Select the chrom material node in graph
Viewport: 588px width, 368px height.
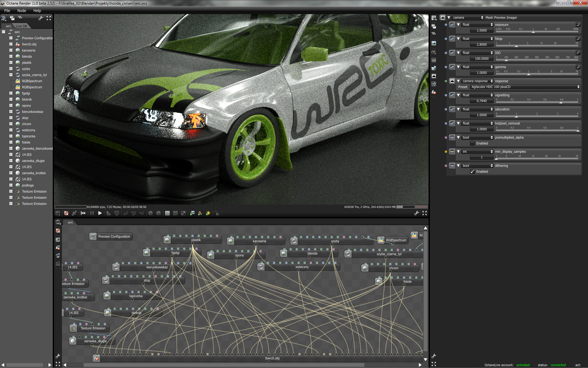point(390,268)
